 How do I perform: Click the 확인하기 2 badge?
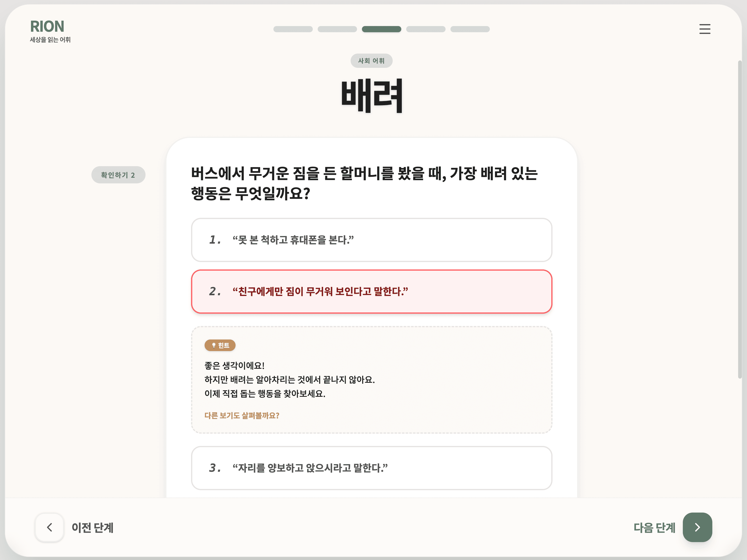[x=118, y=175]
